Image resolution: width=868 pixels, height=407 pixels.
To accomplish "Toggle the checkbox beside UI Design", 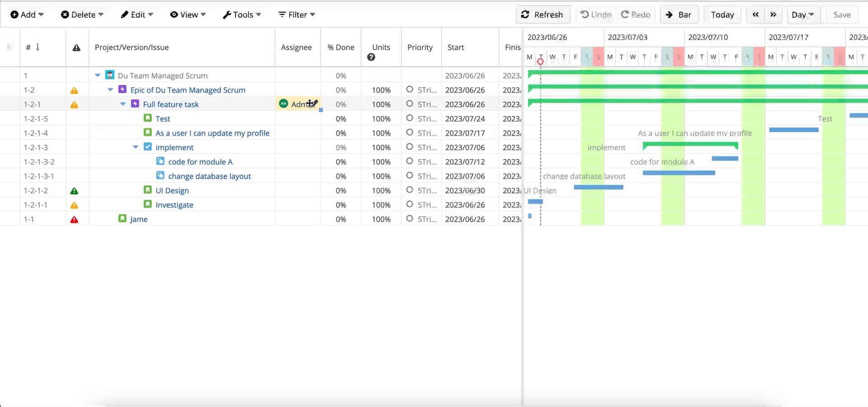I will point(148,190).
